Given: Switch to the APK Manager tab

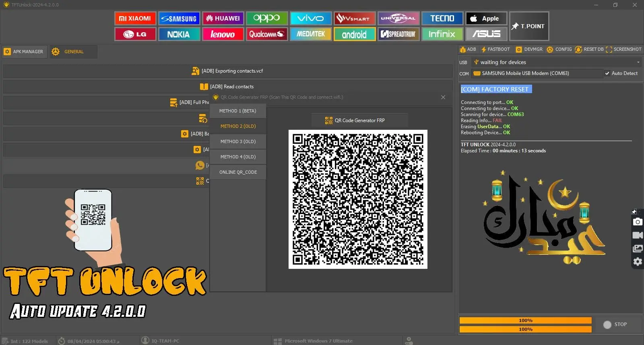Looking at the screenshot, I should [x=24, y=52].
